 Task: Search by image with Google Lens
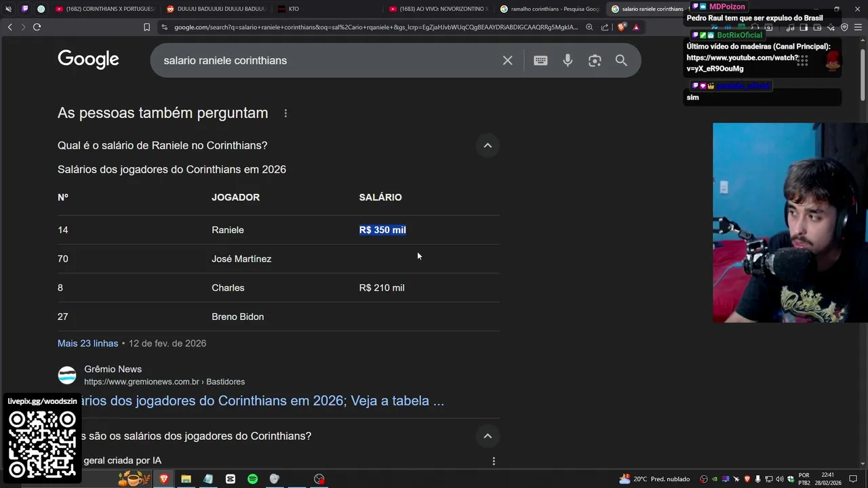595,60
